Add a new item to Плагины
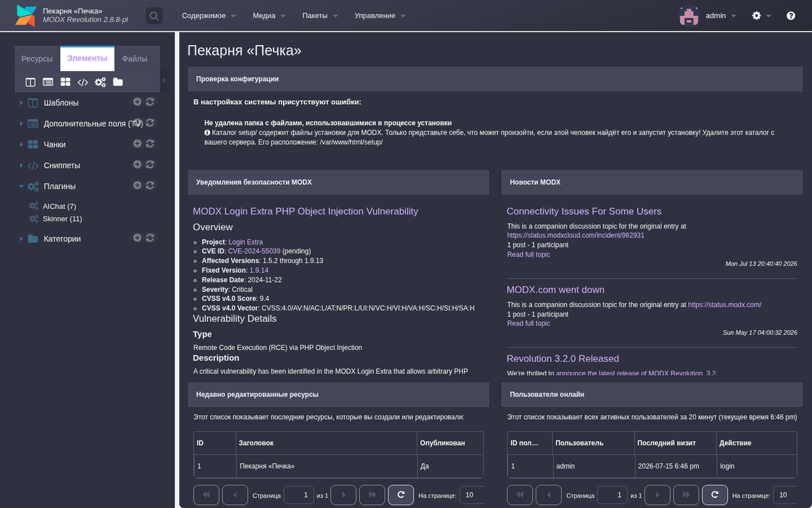The width and height of the screenshot is (812, 508). point(137,185)
